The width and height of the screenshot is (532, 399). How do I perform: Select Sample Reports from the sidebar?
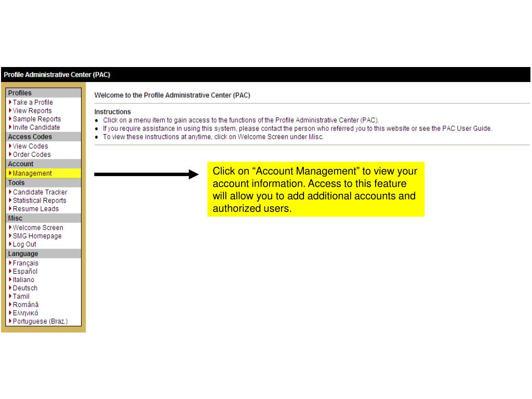(x=37, y=119)
